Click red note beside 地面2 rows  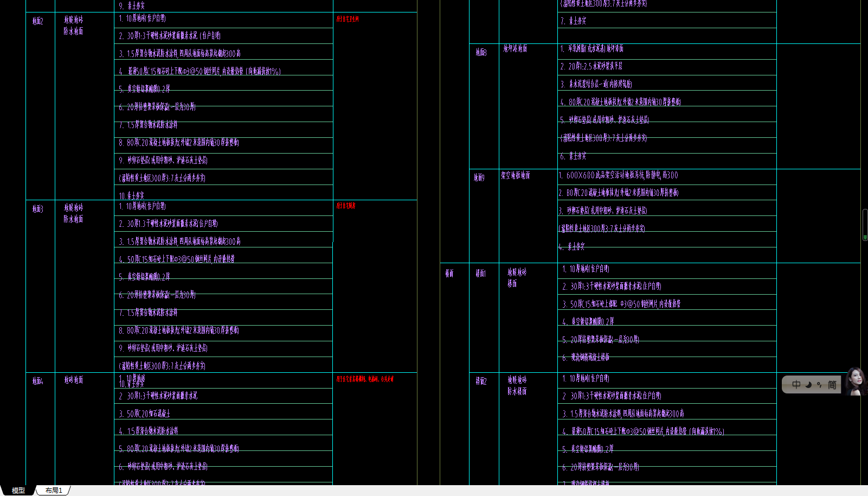[x=348, y=19]
